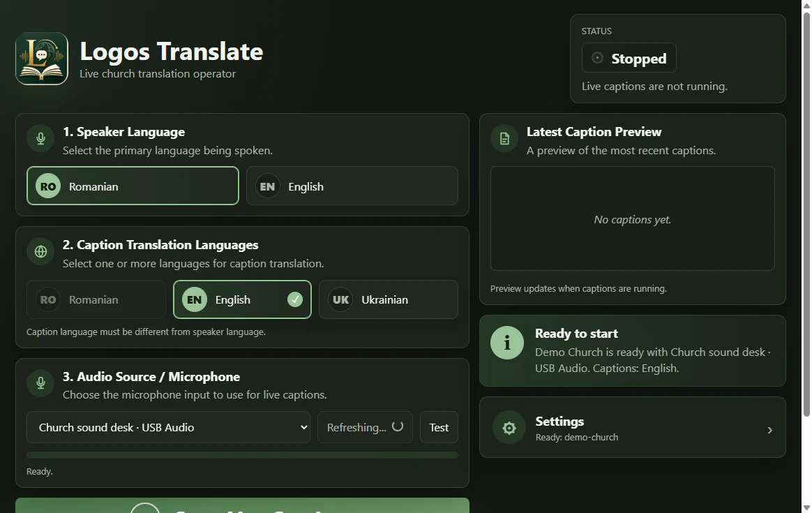Click 'Live church translation operator' subtitle
The height and width of the screenshot is (513, 812).
158,74
